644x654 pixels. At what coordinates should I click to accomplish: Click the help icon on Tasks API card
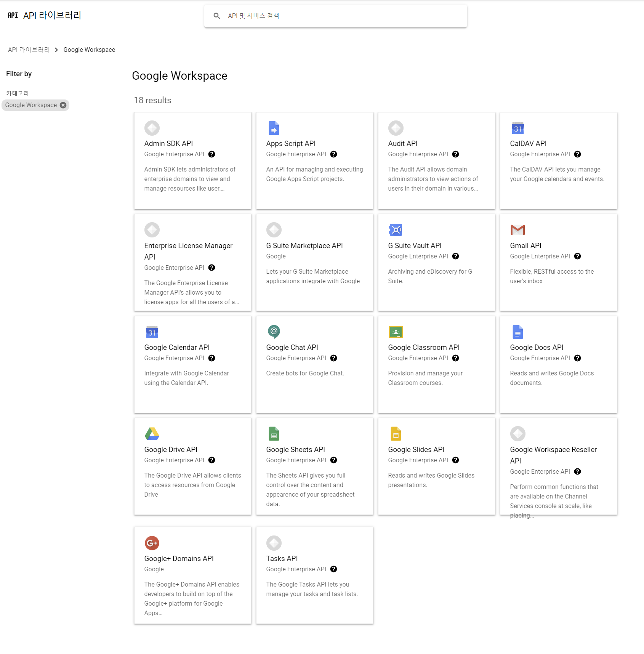pos(333,569)
